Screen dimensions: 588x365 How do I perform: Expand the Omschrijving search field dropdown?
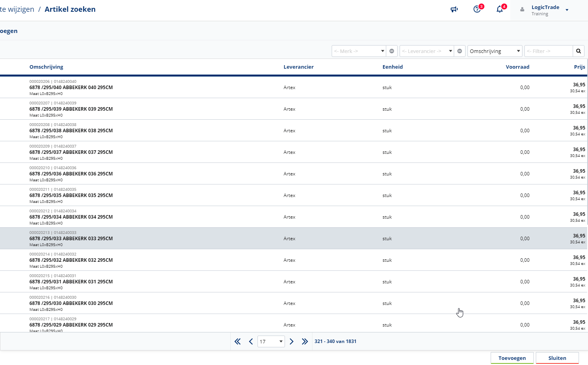[495, 51]
